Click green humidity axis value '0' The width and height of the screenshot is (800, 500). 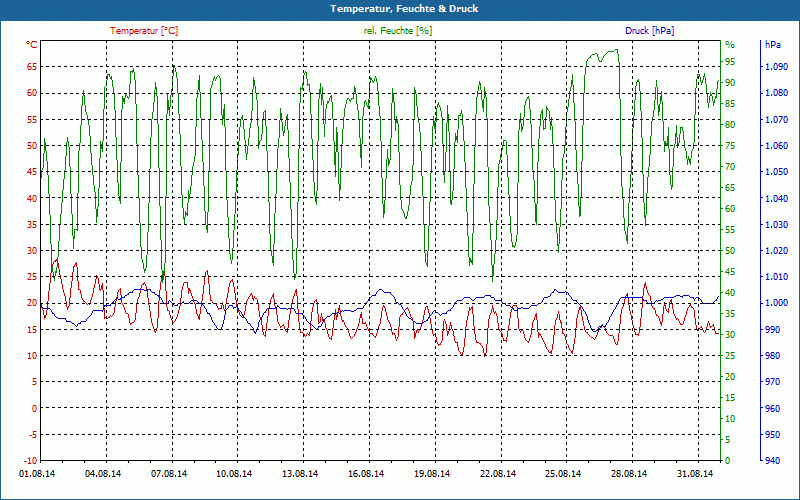[728, 461]
